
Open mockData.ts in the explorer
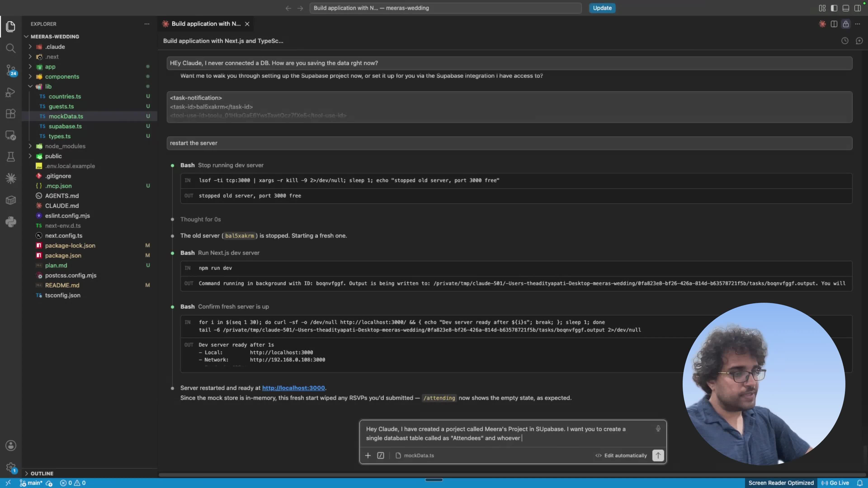click(x=66, y=116)
